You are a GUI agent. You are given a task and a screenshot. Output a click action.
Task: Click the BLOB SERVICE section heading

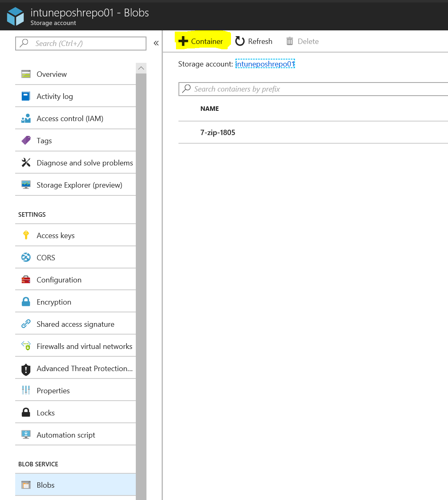(38, 464)
